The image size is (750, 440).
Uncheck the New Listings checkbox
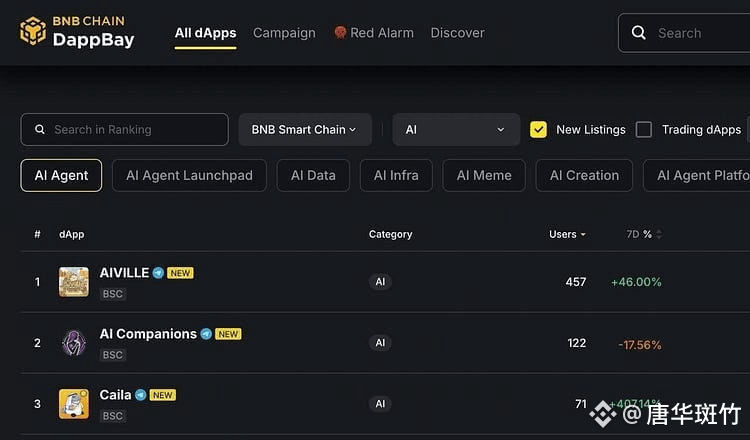(538, 130)
